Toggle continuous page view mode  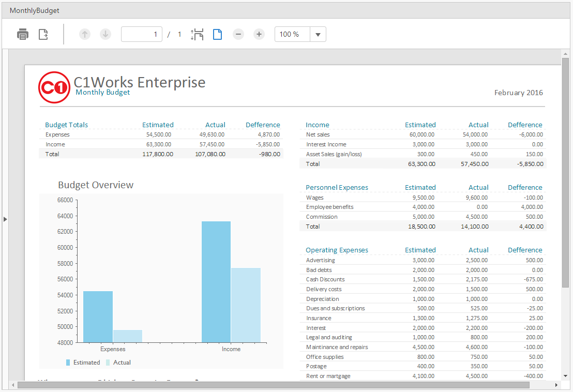click(197, 34)
